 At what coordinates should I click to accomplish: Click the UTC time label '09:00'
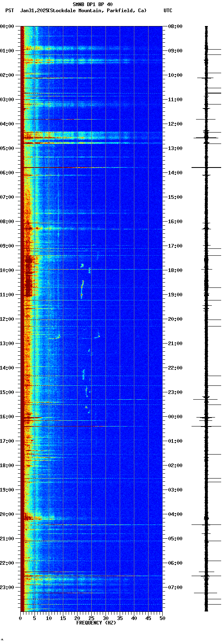[175, 51]
